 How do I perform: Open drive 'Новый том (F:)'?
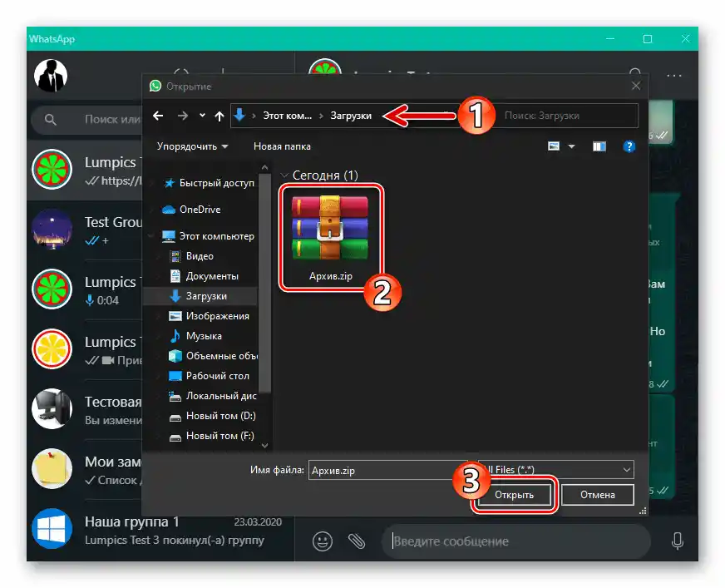[212, 436]
